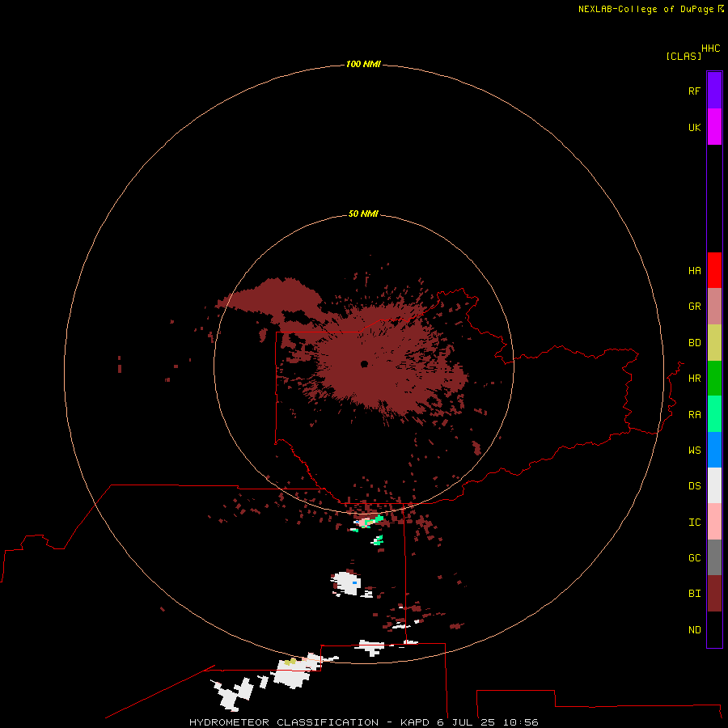Click the IC legend label

[x=694, y=523]
